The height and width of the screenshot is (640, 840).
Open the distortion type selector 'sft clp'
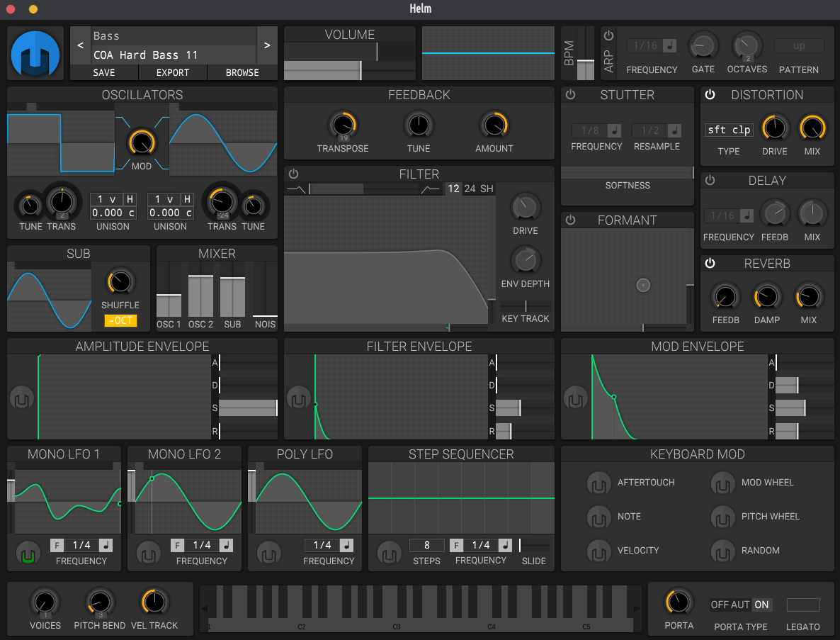tap(729, 130)
